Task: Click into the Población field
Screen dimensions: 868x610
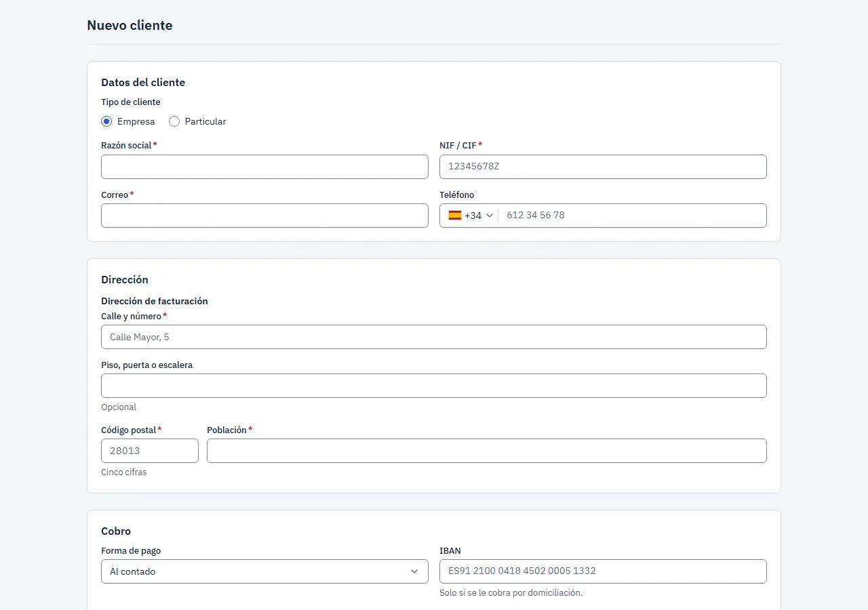Action: [487, 451]
